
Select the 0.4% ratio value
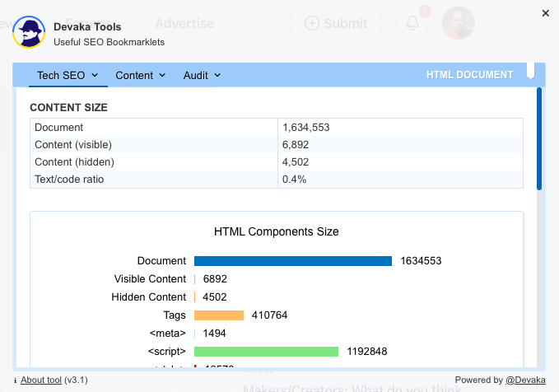click(x=294, y=179)
